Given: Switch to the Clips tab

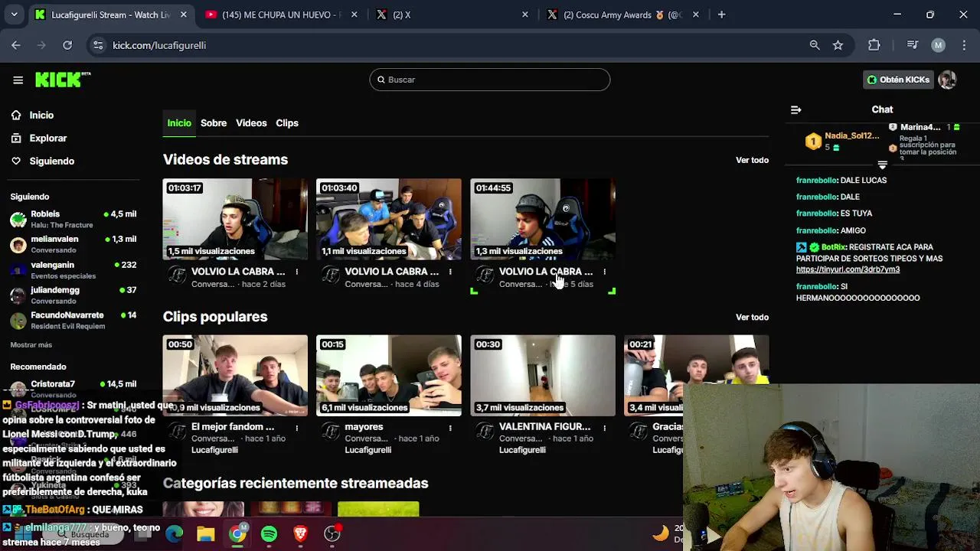Looking at the screenshot, I should [287, 122].
